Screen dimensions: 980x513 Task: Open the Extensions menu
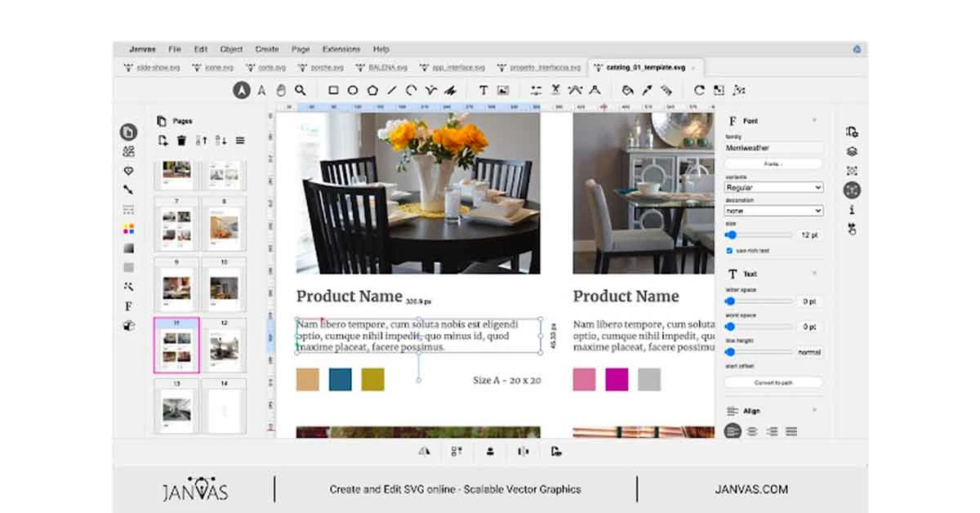(341, 48)
